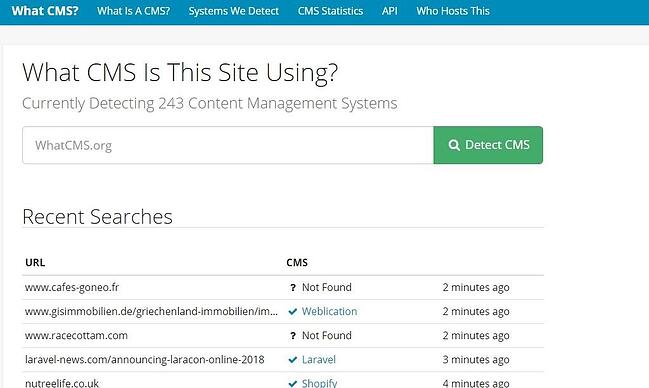Open the Laravel CMS link
Viewport: 649px width, 388px height.
(x=319, y=359)
